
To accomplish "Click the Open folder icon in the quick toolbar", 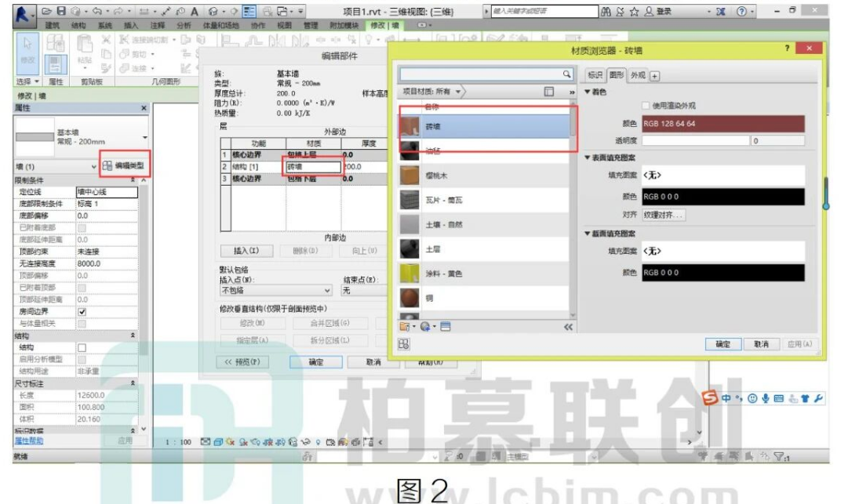I will click(x=47, y=11).
